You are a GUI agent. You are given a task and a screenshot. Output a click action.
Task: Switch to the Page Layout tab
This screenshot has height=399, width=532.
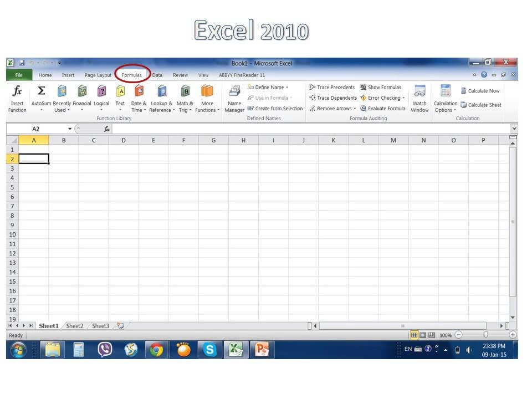pos(98,75)
